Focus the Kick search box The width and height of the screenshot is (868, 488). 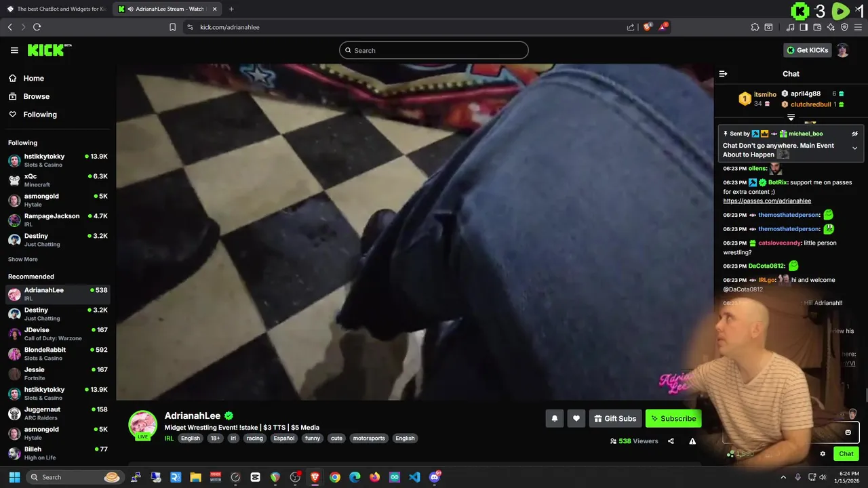pos(434,50)
